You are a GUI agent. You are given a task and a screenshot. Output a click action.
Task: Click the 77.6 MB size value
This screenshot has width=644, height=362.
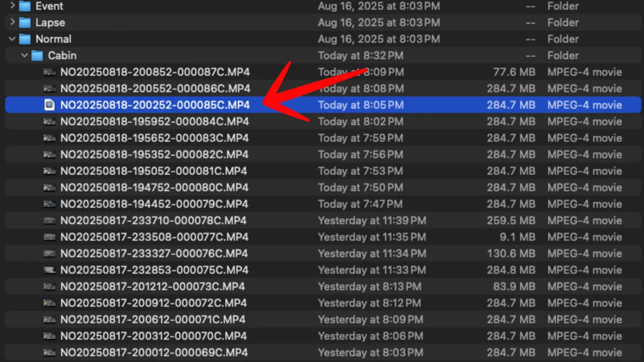pyautogui.click(x=514, y=72)
